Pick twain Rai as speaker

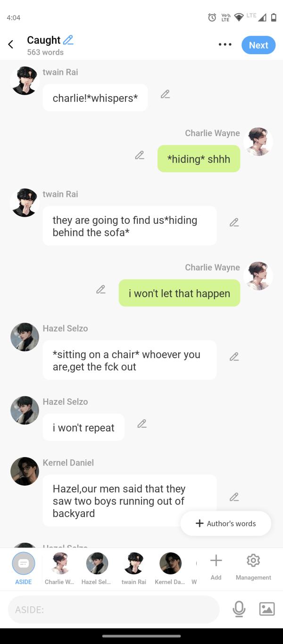point(134,568)
